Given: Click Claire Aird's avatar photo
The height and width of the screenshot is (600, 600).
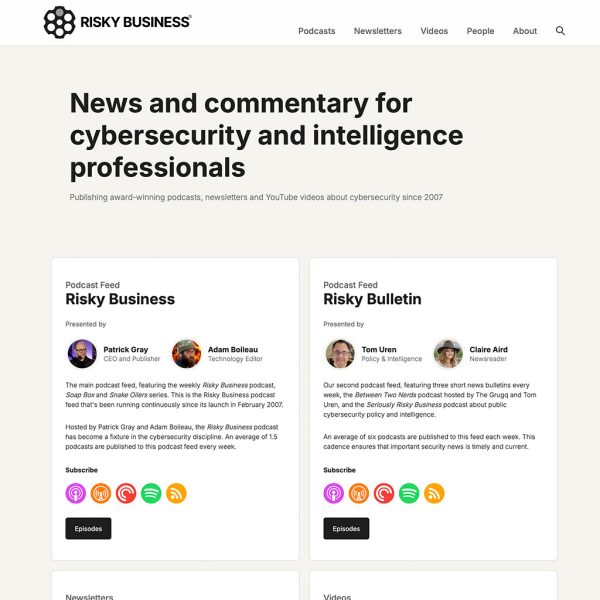Looking at the screenshot, I should tap(448, 354).
